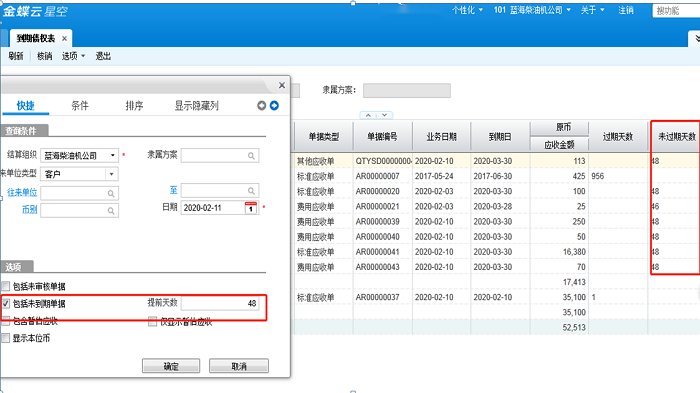Click the 确定 button
The image size is (700, 393).
[x=171, y=366]
